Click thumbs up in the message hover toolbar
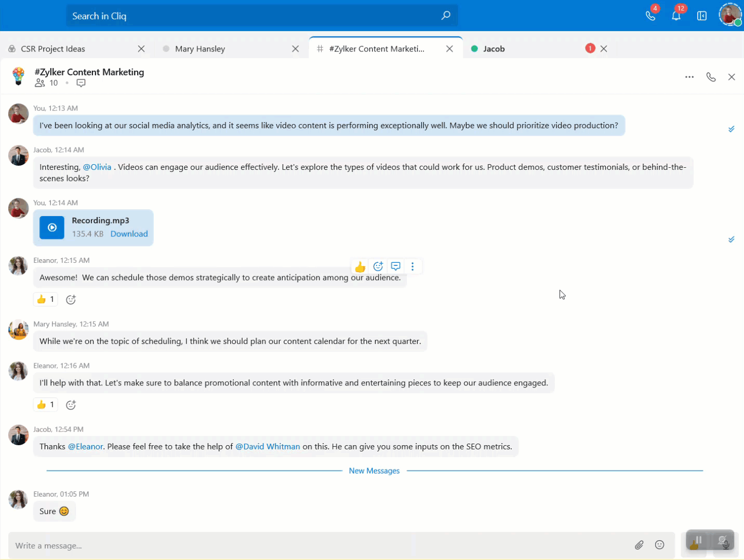The image size is (744, 560). [360, 266]
